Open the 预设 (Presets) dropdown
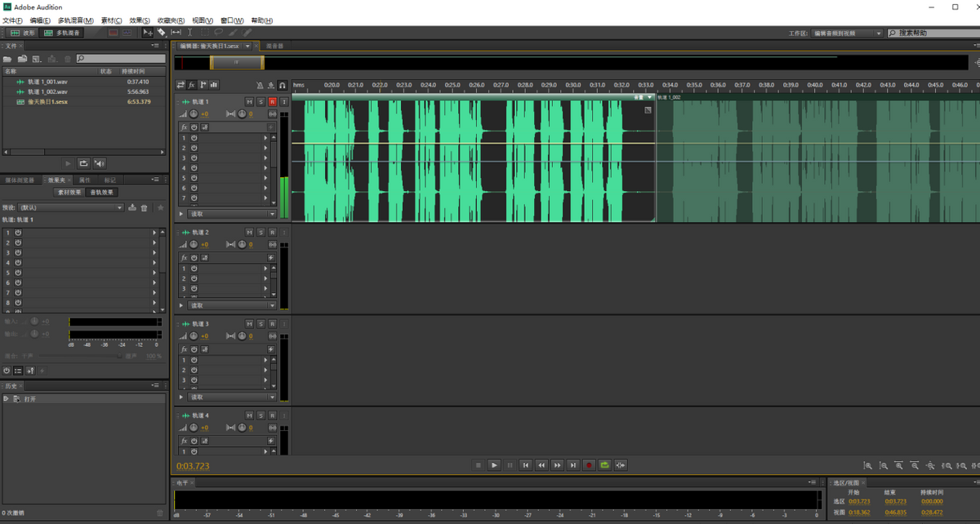This screenshot has width=980, height=524. [x=71, y=207]
